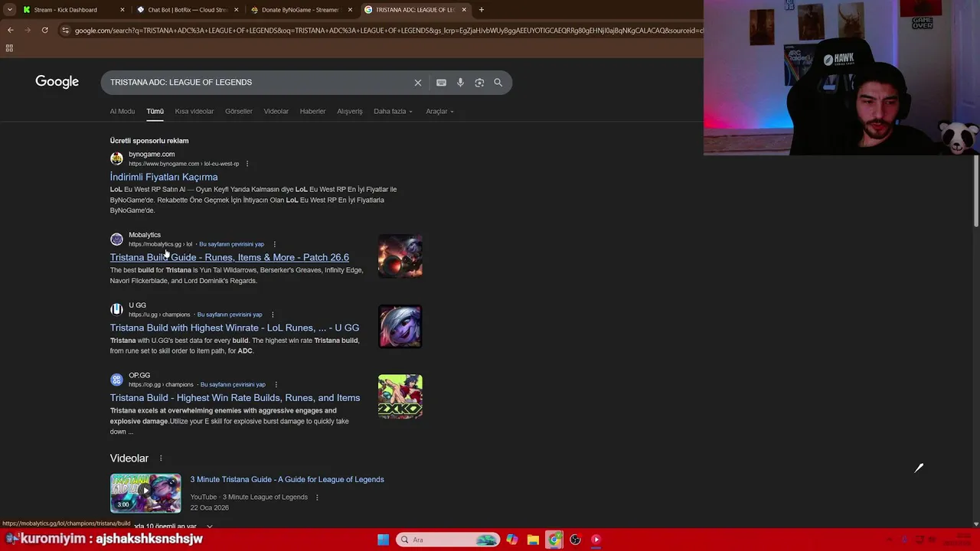The image size is (980, 551).
Task: Select the Videolar search tab
Action: coord(276,111)
